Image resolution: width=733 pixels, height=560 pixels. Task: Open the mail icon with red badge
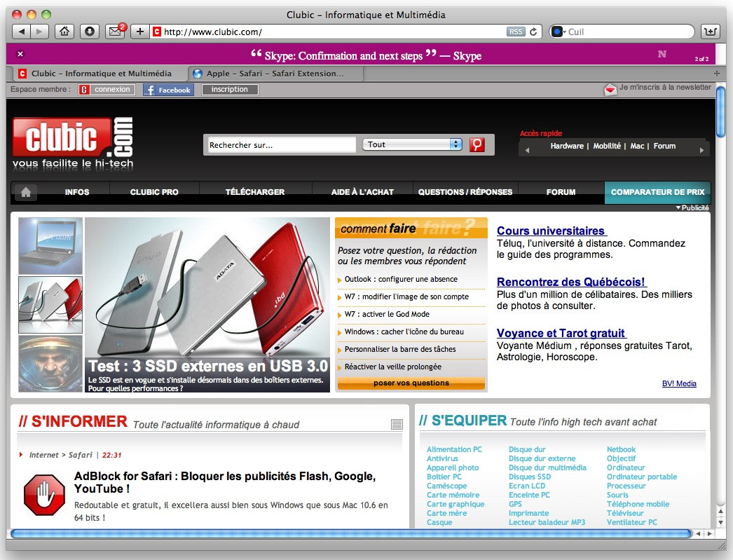pos(115,32)
